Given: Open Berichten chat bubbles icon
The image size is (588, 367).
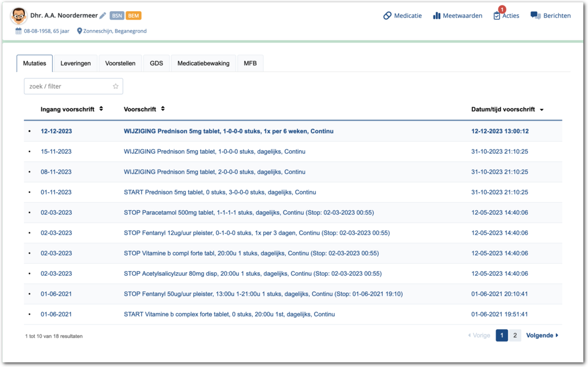Looking at the screenshot, I should (535, 16).
